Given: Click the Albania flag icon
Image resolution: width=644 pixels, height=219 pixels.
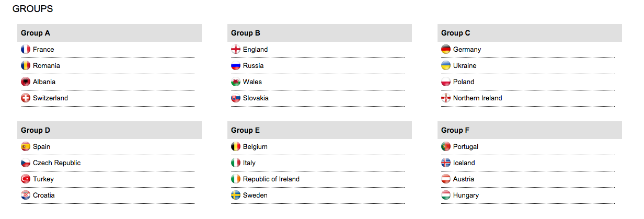Looking at the screenshot, I should pyautogui.click(x=26, y=82).
